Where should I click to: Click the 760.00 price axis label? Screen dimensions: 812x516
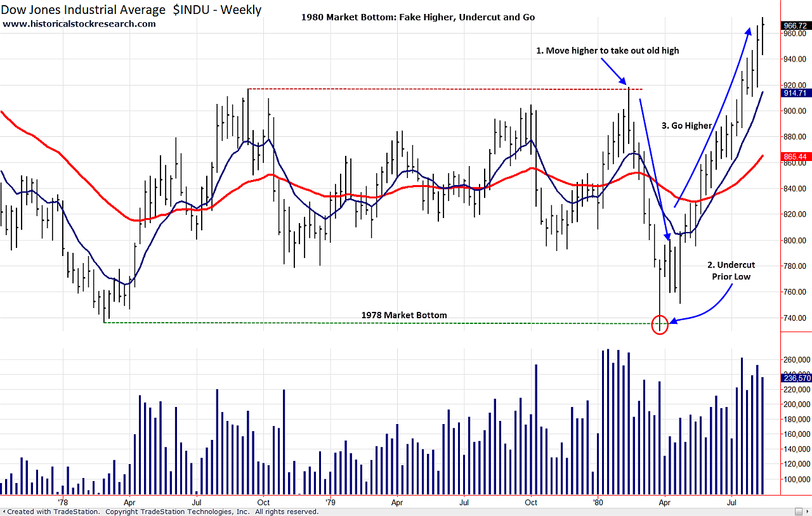click(x=795, y=292)
